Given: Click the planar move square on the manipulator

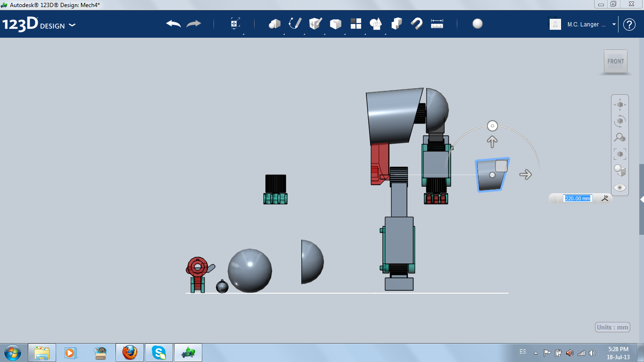Looking at the screenshot, I should 501,166.
